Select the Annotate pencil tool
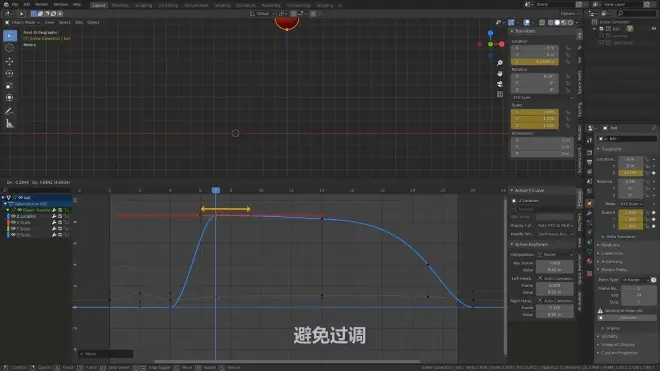Screen dimensions: 660x371 (9, 112)
